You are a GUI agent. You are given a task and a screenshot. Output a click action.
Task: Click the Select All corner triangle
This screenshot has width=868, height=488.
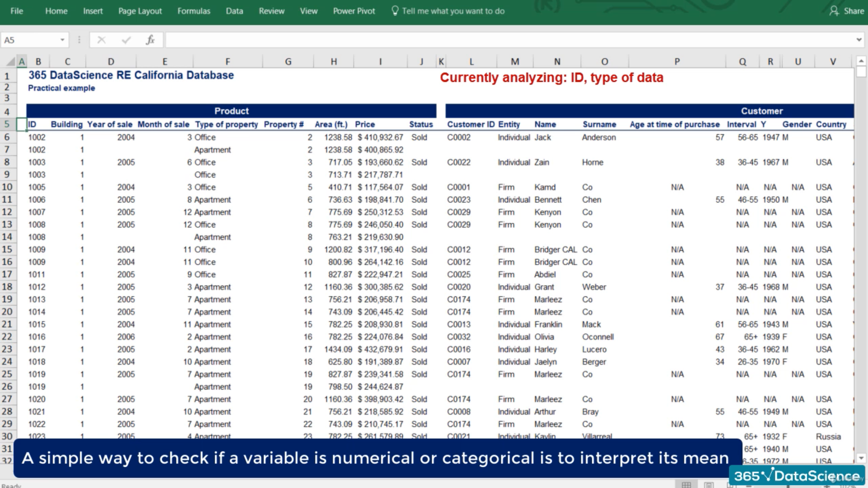10,62
